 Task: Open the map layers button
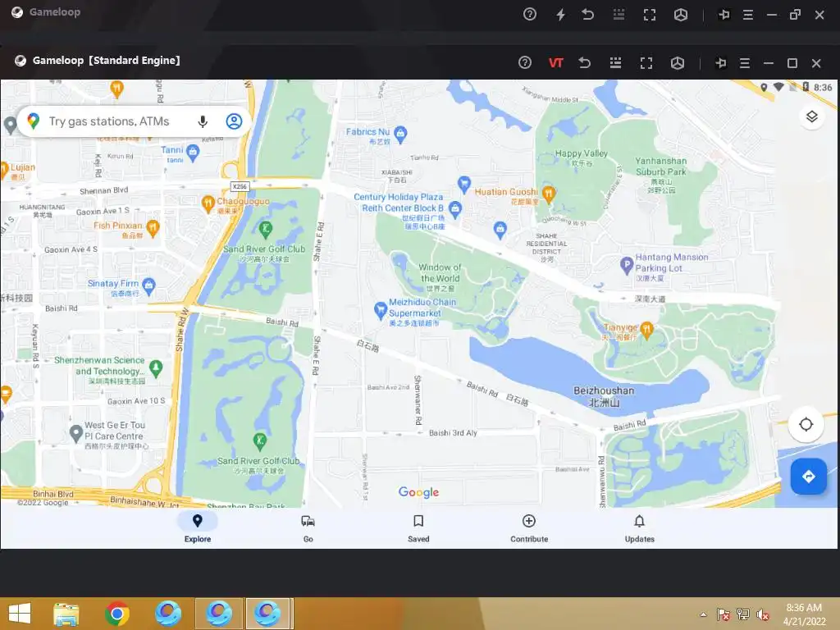pyautogui.click(x=811, y=116)
